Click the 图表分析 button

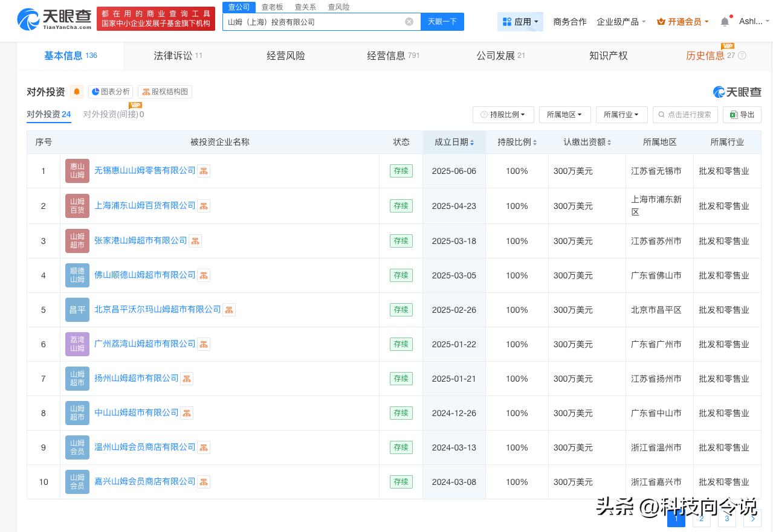[110, 92]
